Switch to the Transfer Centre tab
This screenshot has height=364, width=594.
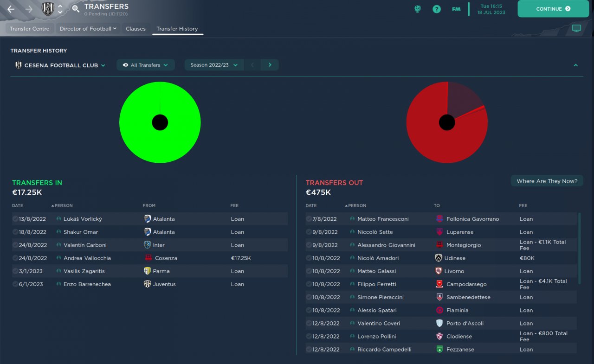point(30,29)
